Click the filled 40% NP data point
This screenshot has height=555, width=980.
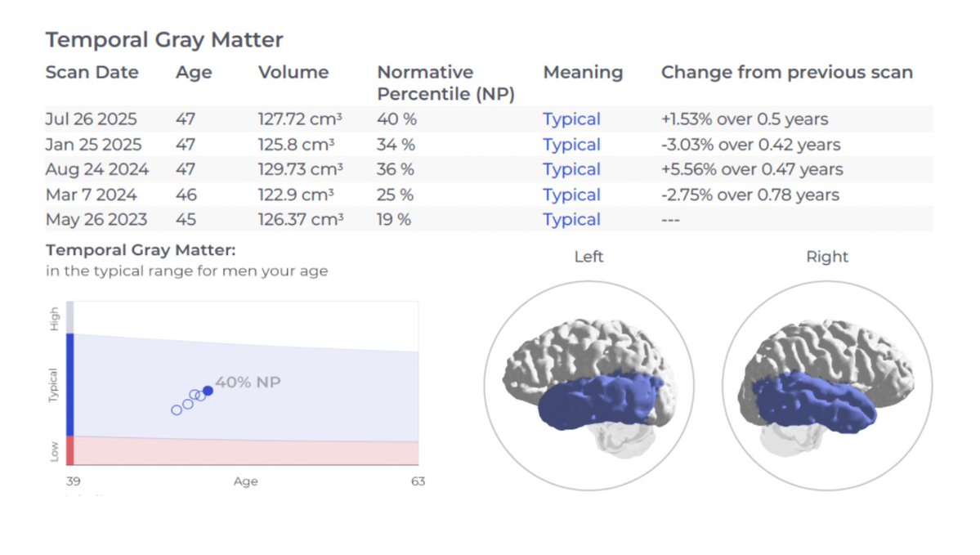(208, 391)
